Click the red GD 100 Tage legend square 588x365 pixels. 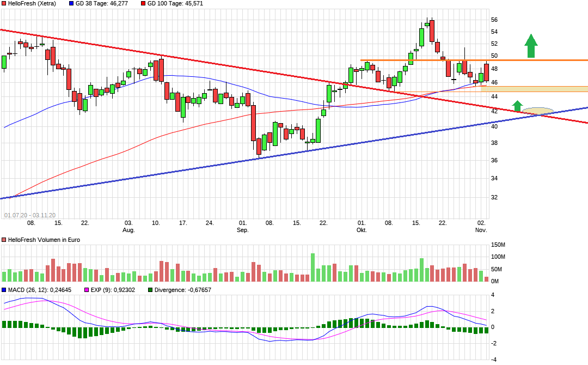(143, 3)
